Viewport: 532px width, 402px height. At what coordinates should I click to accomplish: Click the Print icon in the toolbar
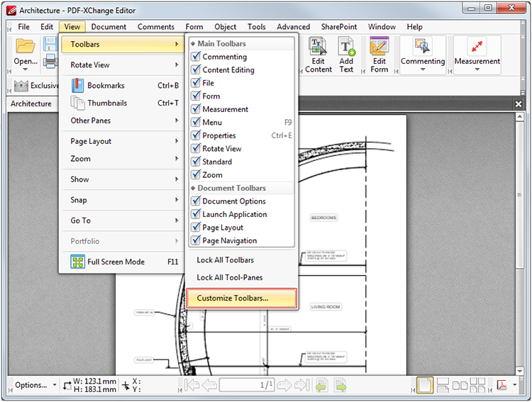click(x=50, y=62)
